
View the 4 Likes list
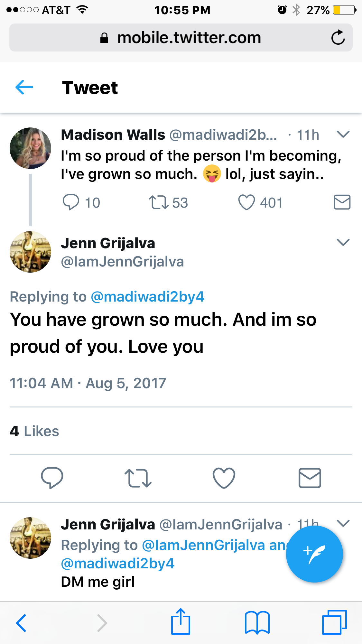[x=34, y=431]
